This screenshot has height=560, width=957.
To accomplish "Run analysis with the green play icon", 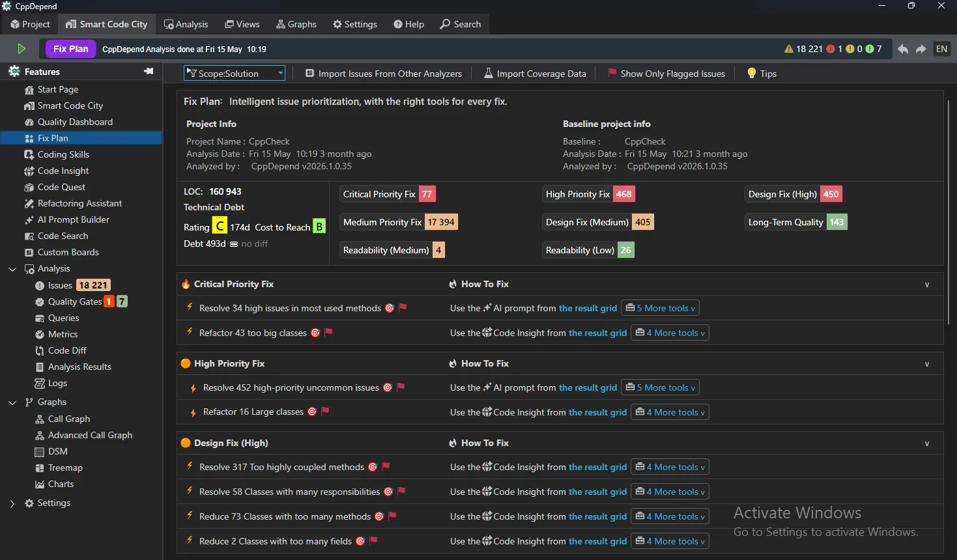I will 21,49.
